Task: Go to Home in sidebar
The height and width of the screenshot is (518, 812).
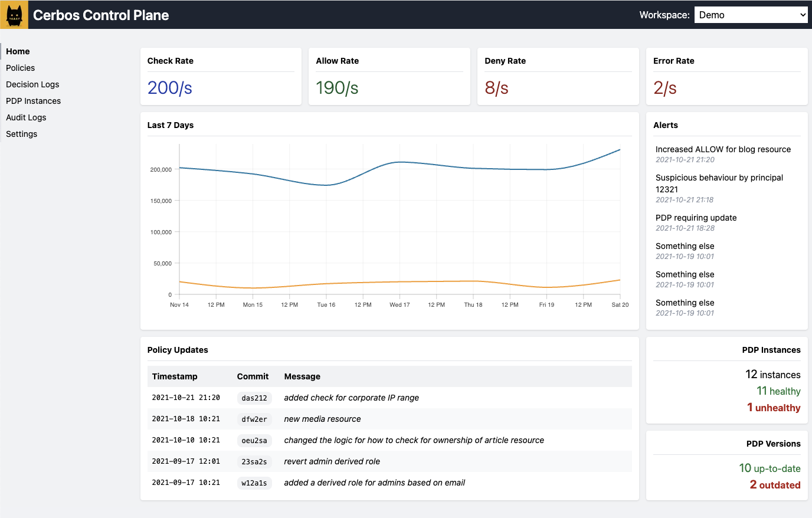Action: pos(18,51)
